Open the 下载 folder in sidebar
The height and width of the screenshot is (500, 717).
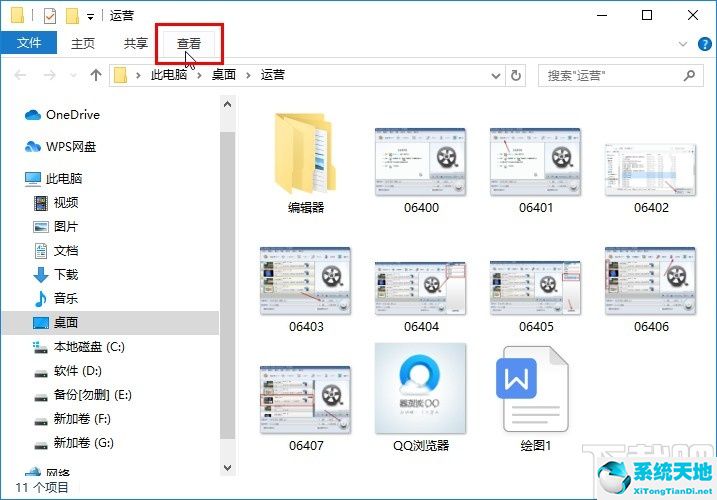[x=56, y=274]
